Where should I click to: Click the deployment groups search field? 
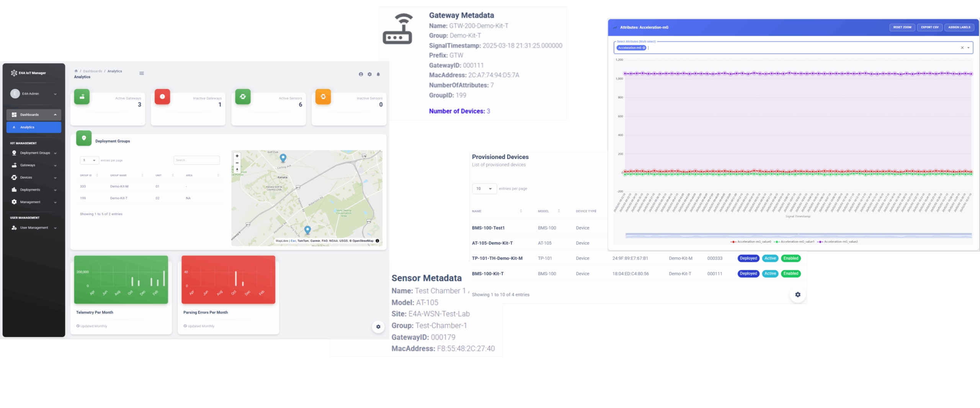196,160
